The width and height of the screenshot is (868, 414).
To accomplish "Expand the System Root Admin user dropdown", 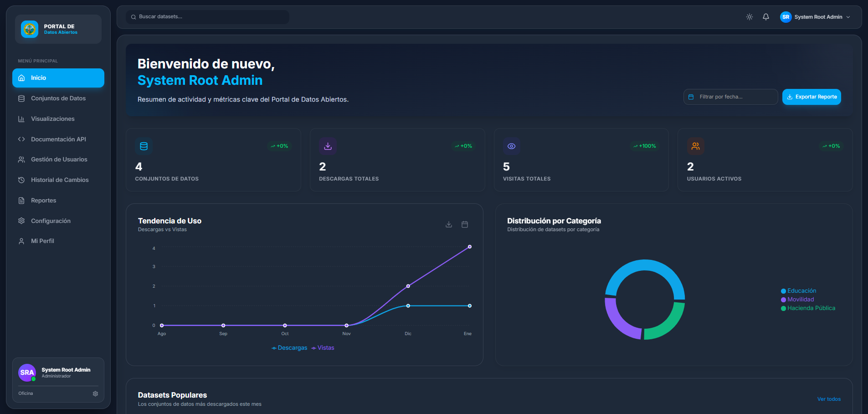I will tap(815, 17).
